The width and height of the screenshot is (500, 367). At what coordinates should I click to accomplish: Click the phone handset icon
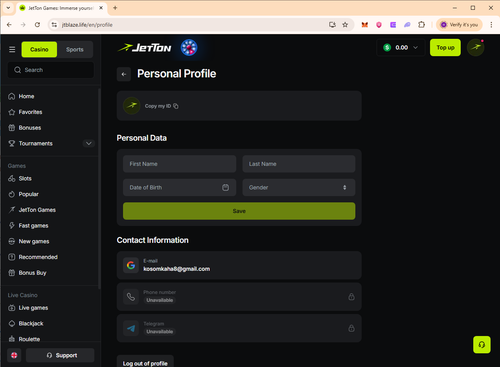click(131, 297)
